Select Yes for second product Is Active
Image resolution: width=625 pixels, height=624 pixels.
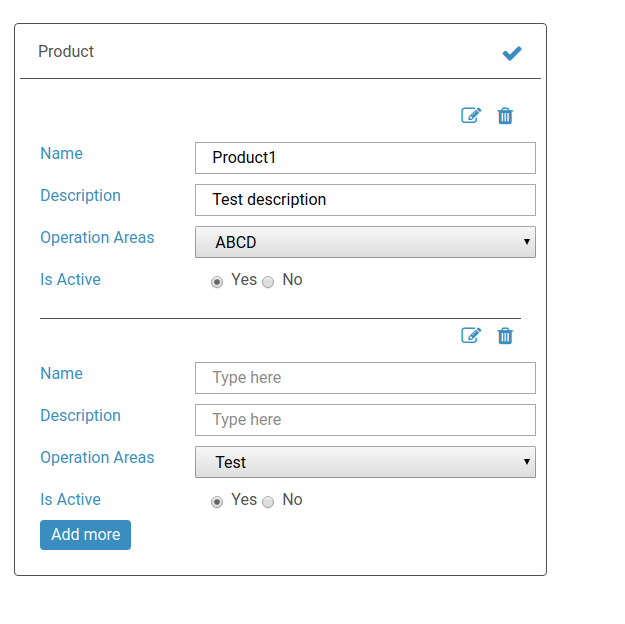217,502
